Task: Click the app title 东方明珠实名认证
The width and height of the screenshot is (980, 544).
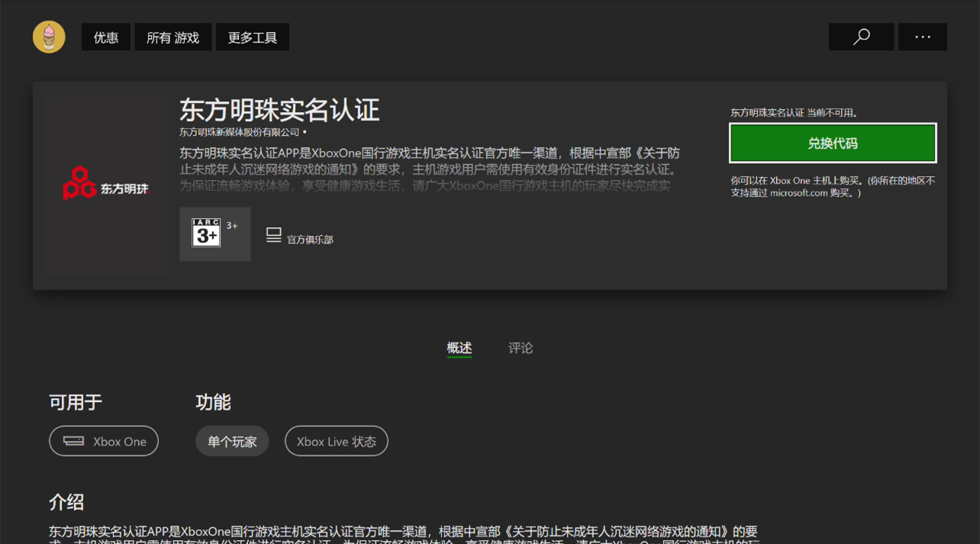Action: click(x=279, y=110)
